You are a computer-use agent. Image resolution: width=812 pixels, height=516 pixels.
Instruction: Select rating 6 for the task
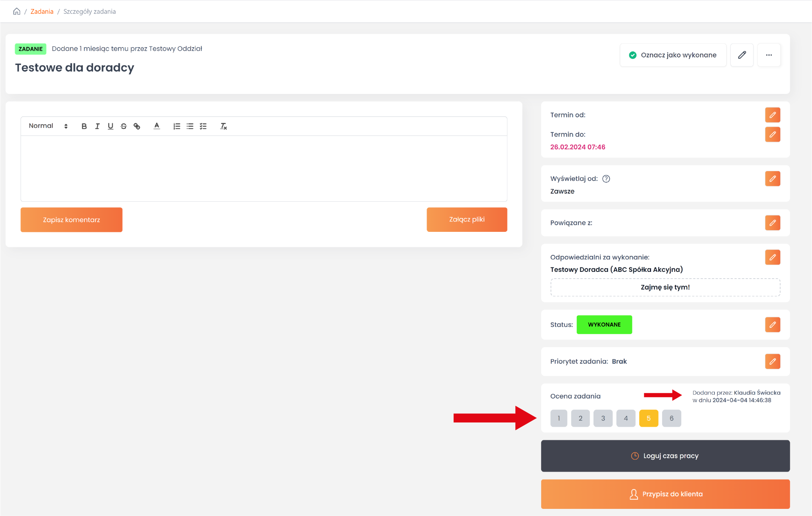[671, 418]
